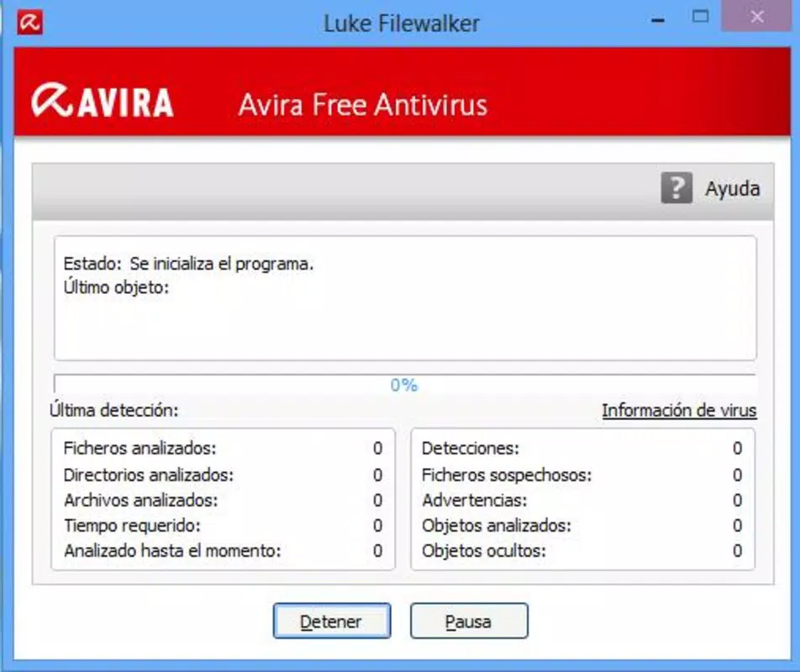Click the 'Ficheros analizados:' row
The image size is (800, 672).
click(223, 449)
